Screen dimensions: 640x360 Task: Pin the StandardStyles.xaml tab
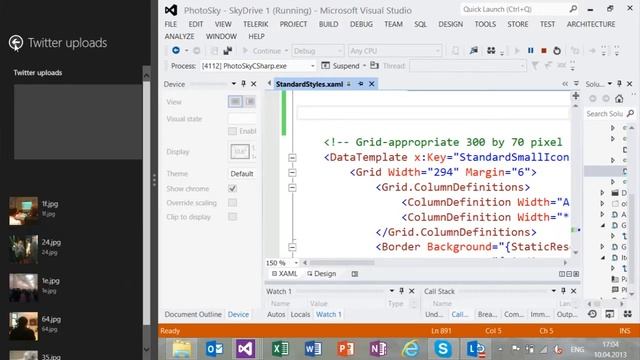[360, 84]
